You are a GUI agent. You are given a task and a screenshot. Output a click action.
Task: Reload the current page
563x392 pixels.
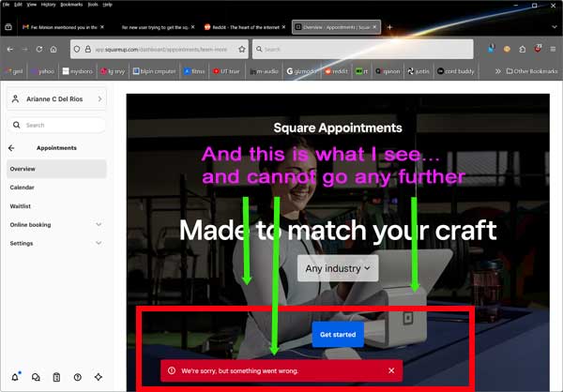39,49
